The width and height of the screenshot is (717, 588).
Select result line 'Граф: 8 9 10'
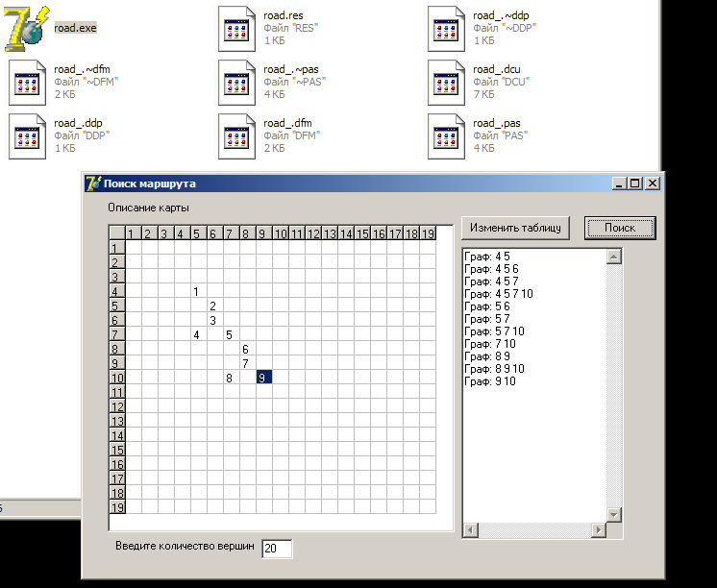tap(494, 369)
